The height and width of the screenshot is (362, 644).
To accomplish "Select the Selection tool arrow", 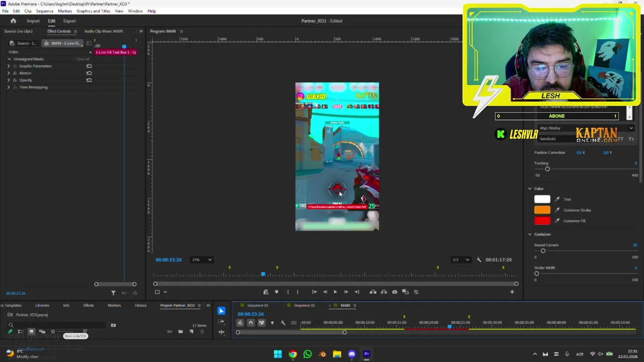I will tap(221, 311).
